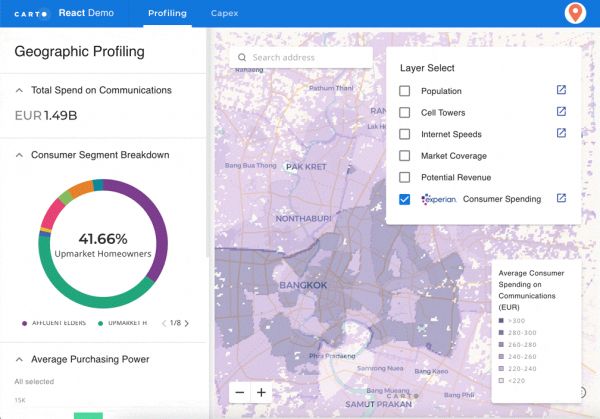600x419 pixels.
Task: Collapse the Consumer Segment Breakdown widget
Action: pos(19,155)
